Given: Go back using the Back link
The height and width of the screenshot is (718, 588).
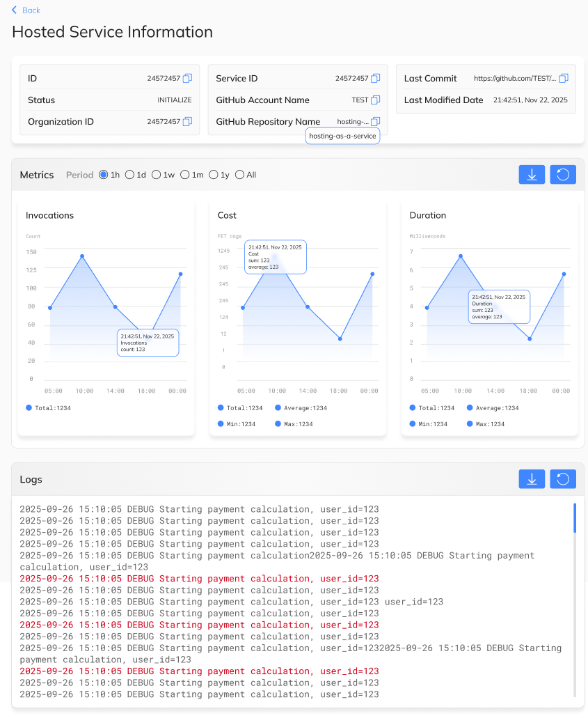Looking at the screenshot, I should pos(26,10).
